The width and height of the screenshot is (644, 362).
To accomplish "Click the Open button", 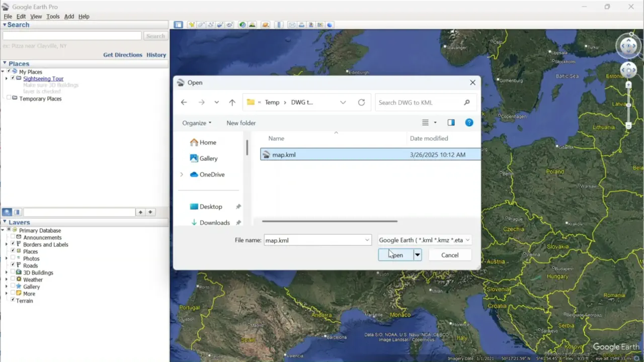I will pyautogui.click(x=396, y=255).
